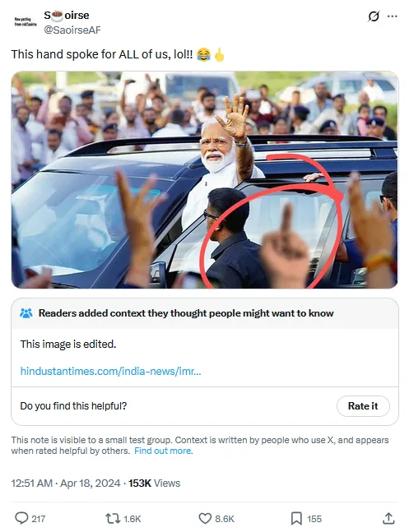Image resolution: width=409 pixels, height=532 pixels.
Task: Click the 153K Views count
Action: pyautogui.click(x=154, y=483)
